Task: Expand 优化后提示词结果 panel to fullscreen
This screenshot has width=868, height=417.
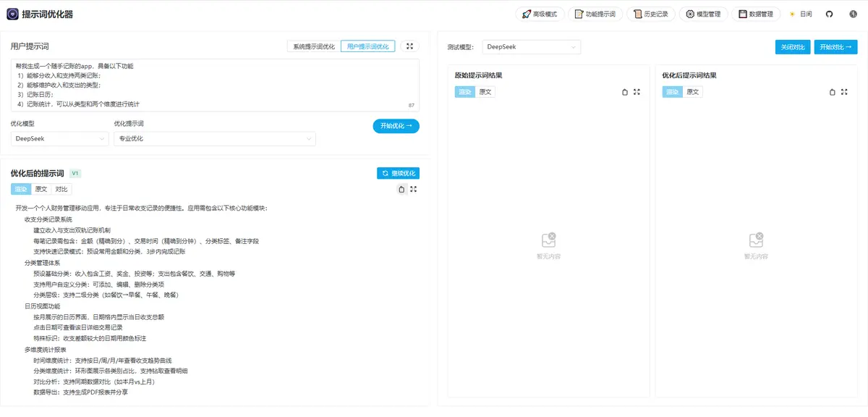Action: (844, 92)
